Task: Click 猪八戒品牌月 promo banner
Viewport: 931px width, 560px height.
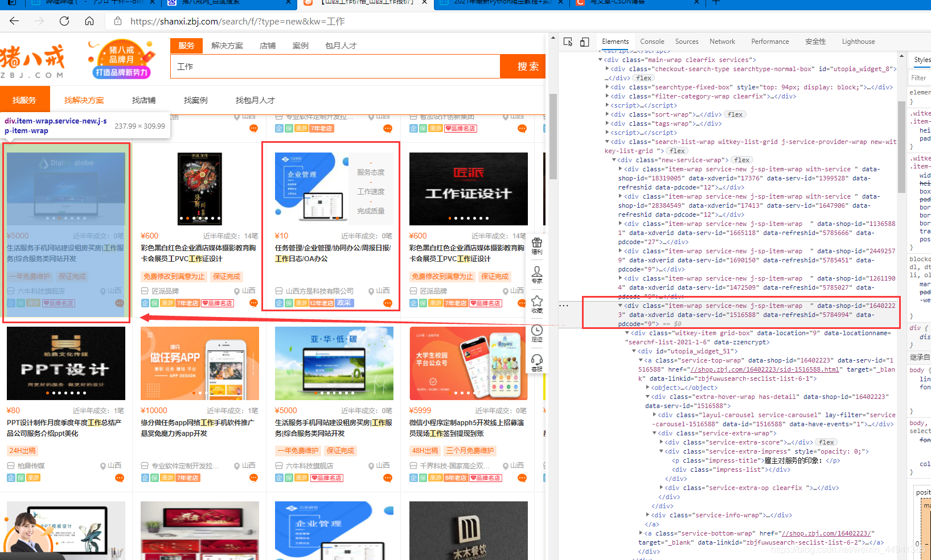Action: click(x=121, y=59)
